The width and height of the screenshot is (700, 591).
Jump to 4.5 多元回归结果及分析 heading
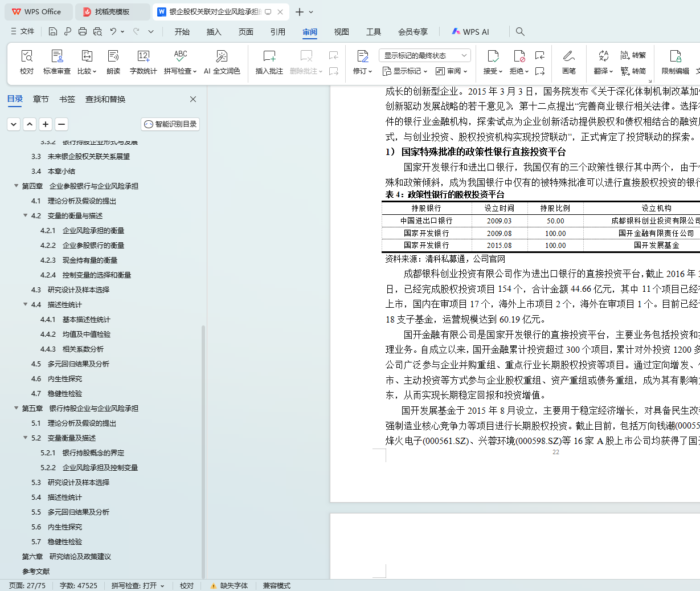click(x=70, y=364)
